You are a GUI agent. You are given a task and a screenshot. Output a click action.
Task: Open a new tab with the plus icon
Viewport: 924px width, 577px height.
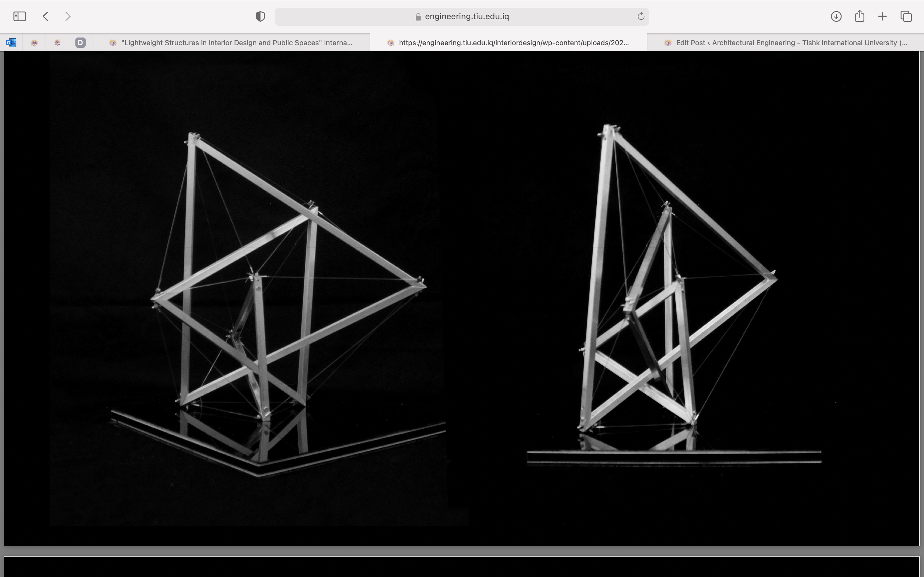tap(882, 16)
